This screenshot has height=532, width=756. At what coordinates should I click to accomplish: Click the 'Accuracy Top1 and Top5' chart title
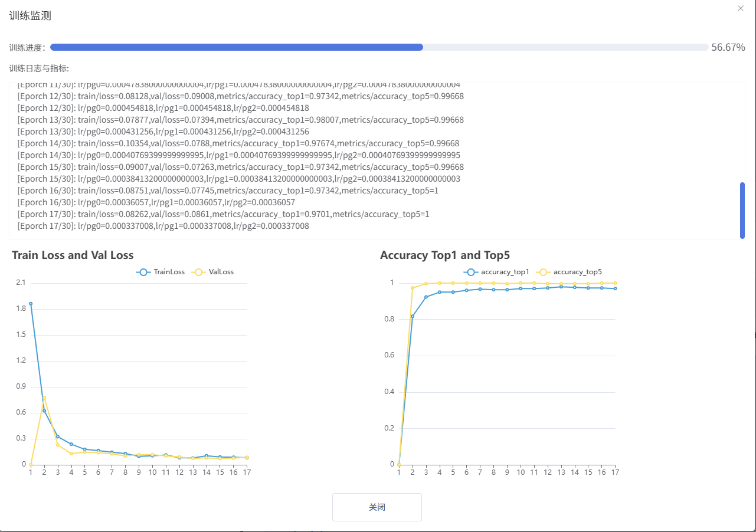(444, 255)
